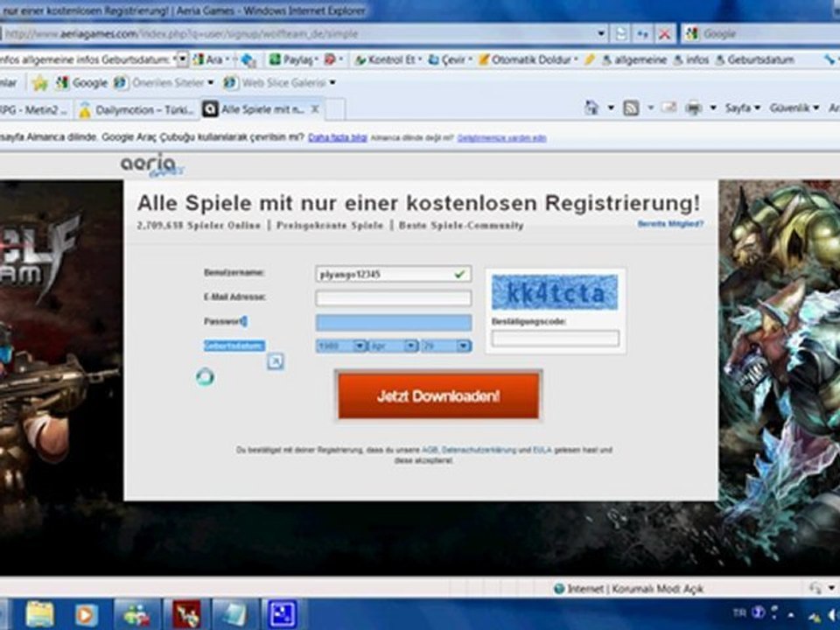Click the read mail icon
Image resolution: width=840 pixels, height=630 pixels.
tap(668, 108)
